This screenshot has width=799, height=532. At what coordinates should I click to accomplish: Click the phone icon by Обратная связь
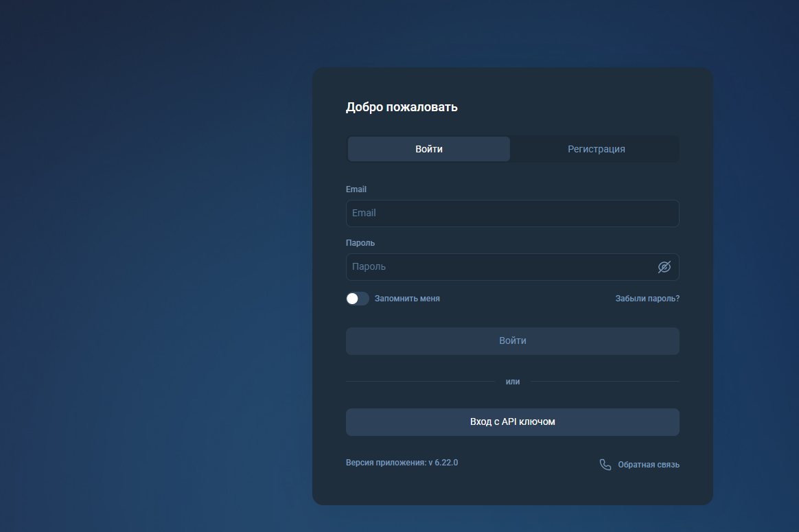605,465
